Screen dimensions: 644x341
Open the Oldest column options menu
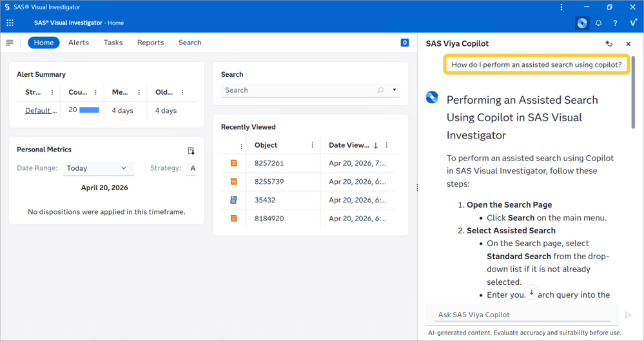click(182, 92)
